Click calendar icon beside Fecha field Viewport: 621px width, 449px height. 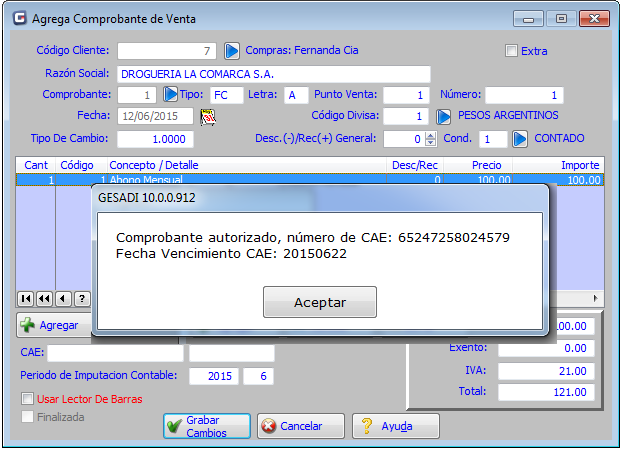(x=209, y=116)
